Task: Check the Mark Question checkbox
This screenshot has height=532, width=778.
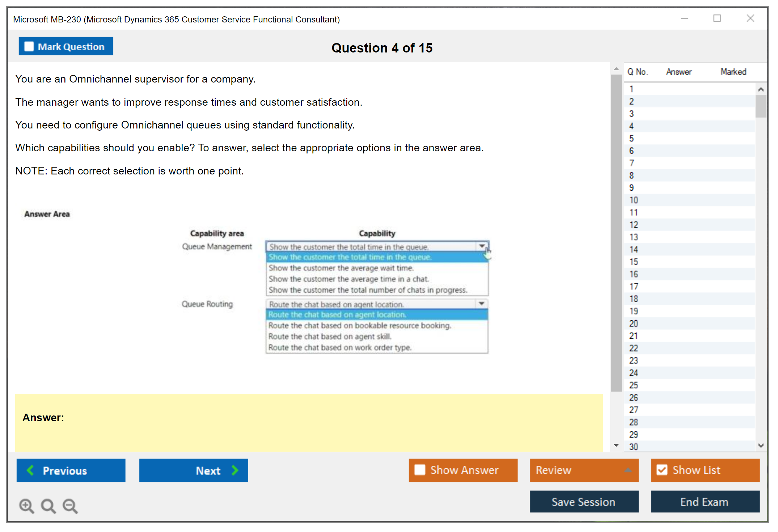Action: tap(29, 47)
